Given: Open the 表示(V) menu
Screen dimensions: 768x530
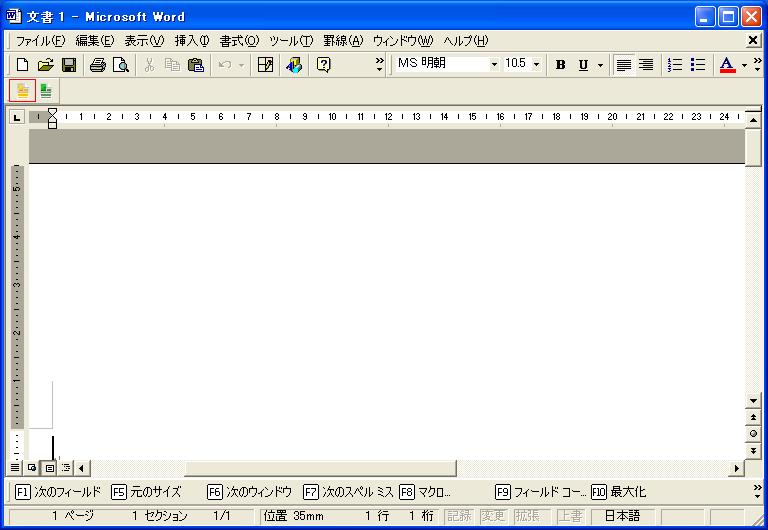Looking at the screenshot, I should pos(144,41).
